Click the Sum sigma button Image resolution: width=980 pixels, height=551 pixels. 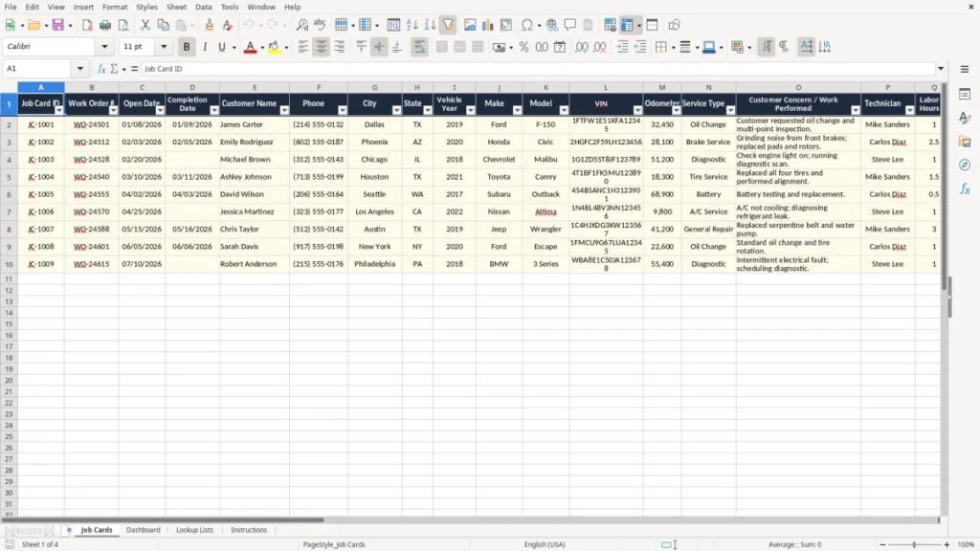(114, 69)
